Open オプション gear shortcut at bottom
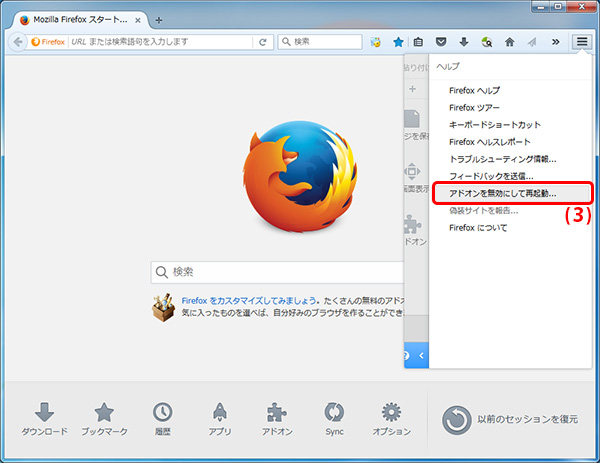Viewport: 600px width, 463px height. [391, 419]
